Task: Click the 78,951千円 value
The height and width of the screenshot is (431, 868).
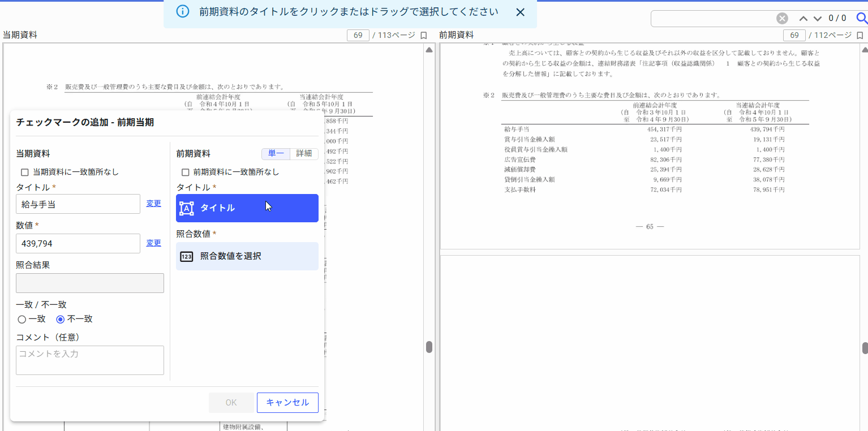Action: 769,189
